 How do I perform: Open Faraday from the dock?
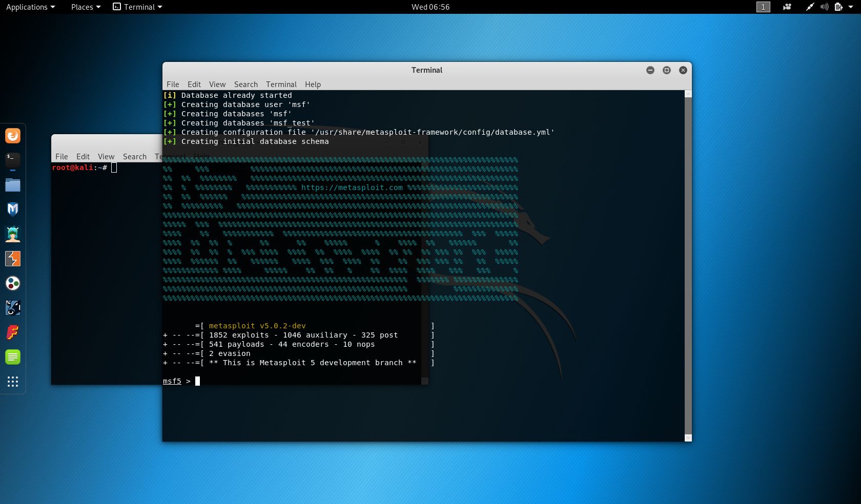click(x=13, y=332)
